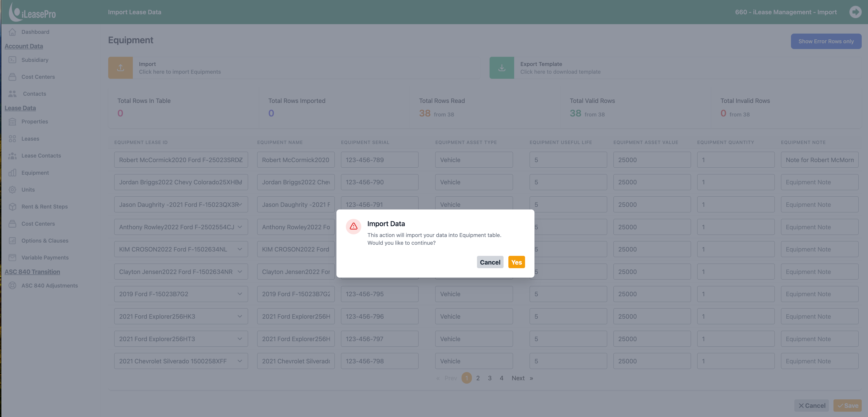This screenshot has width=868, height=417.
Task: Click Total Valid Rows value 38
Action: pos(576,113)
